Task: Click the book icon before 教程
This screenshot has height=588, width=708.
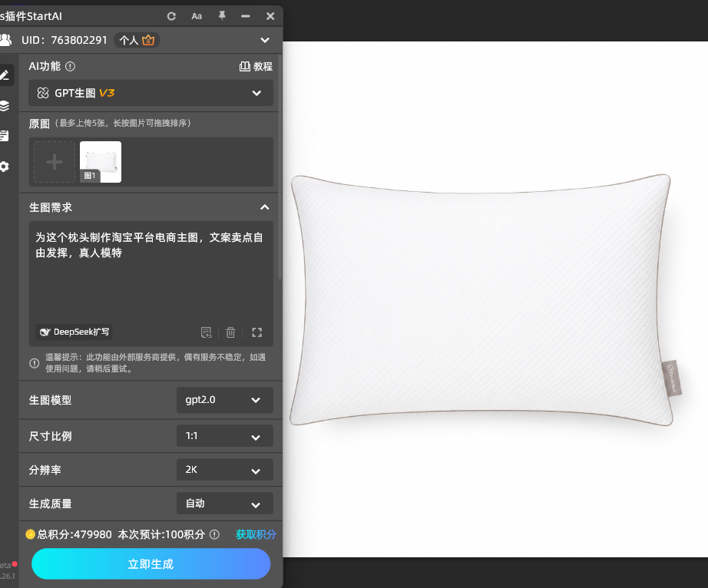Action: [245, 67]
